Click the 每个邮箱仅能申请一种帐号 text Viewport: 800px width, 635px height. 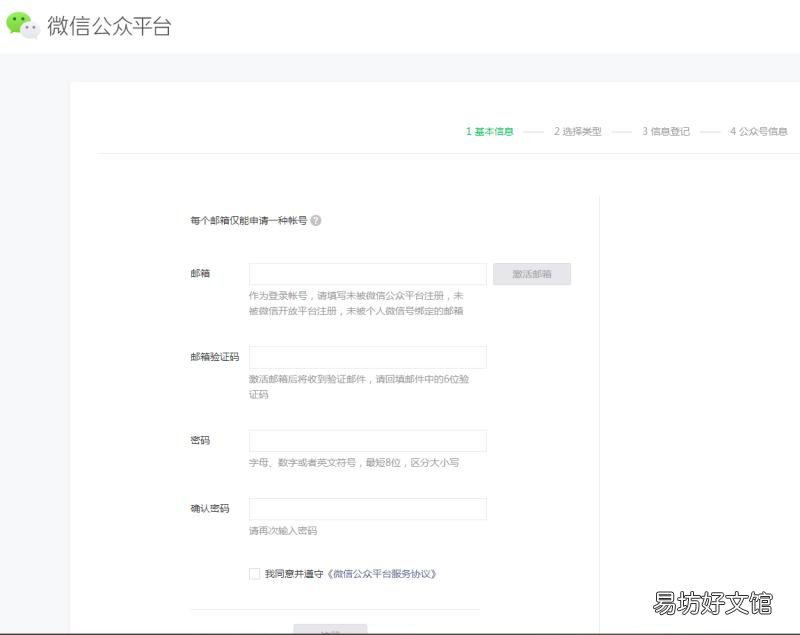pyautogui.click(x=248, y=220)
